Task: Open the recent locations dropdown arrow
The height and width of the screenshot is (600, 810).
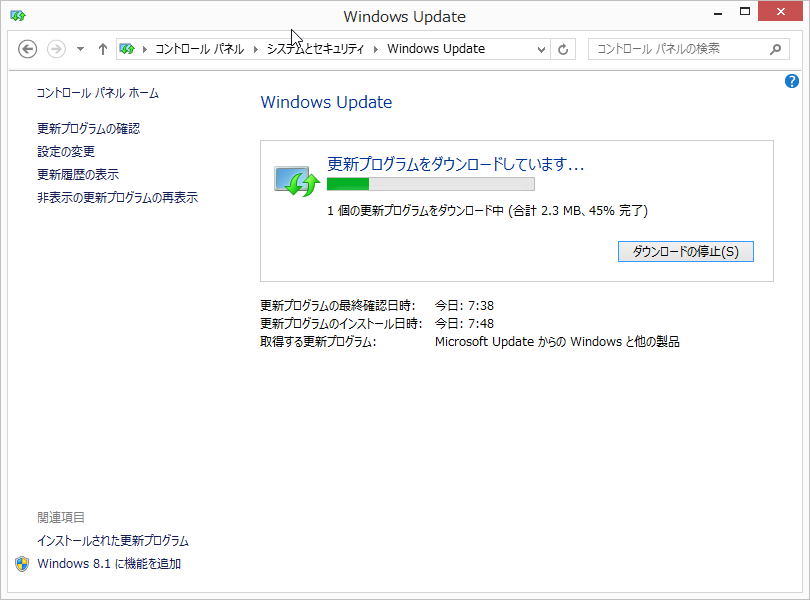Action: [x=80, y=49]
